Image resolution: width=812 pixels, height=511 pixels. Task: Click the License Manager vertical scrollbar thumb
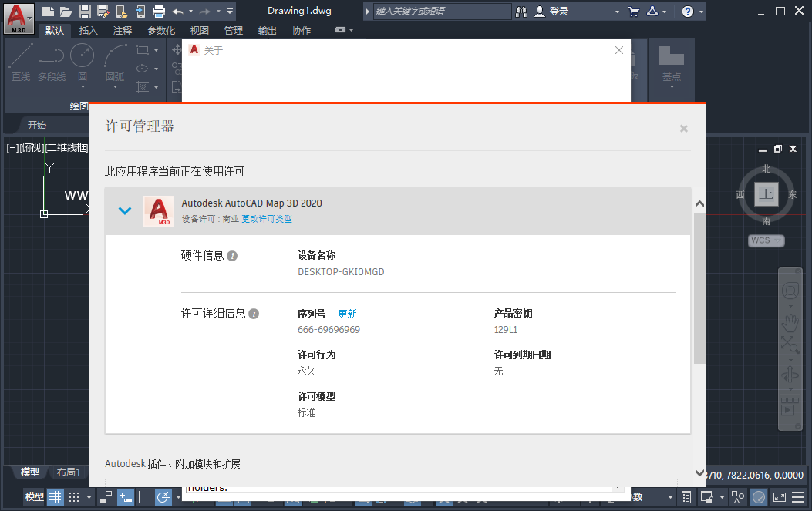[699, 289]
